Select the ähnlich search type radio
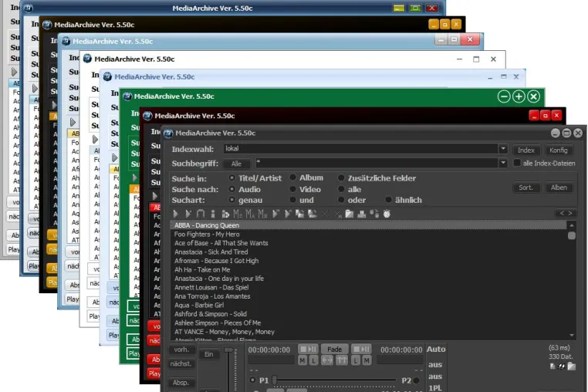The height and width of the screenshot is (392, 588). tap(388, 200)
